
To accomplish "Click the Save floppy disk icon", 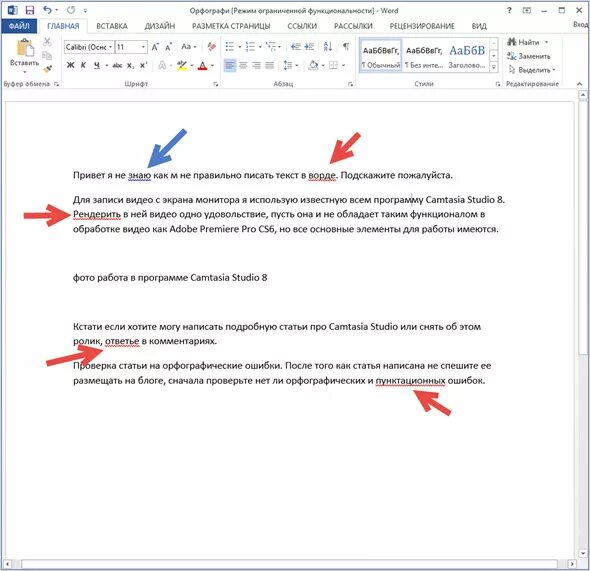I will click(29, 10).
